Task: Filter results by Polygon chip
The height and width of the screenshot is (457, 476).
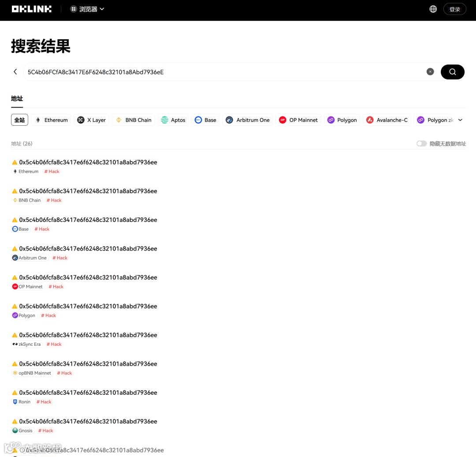Action: 342,120
